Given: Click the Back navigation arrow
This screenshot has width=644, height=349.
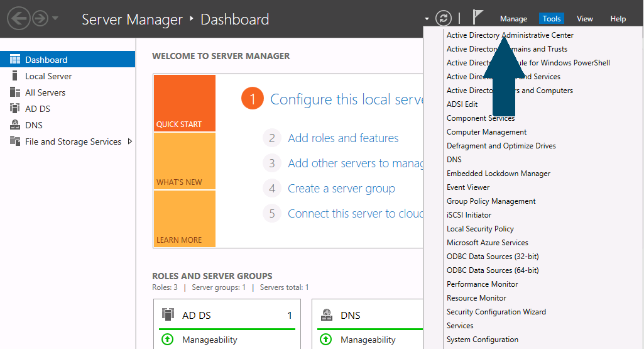Looking at the screenshot, I should tap(19, 18).
